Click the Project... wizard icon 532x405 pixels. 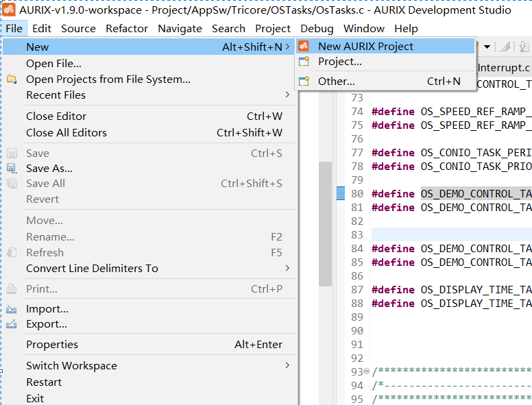[304, 62]
